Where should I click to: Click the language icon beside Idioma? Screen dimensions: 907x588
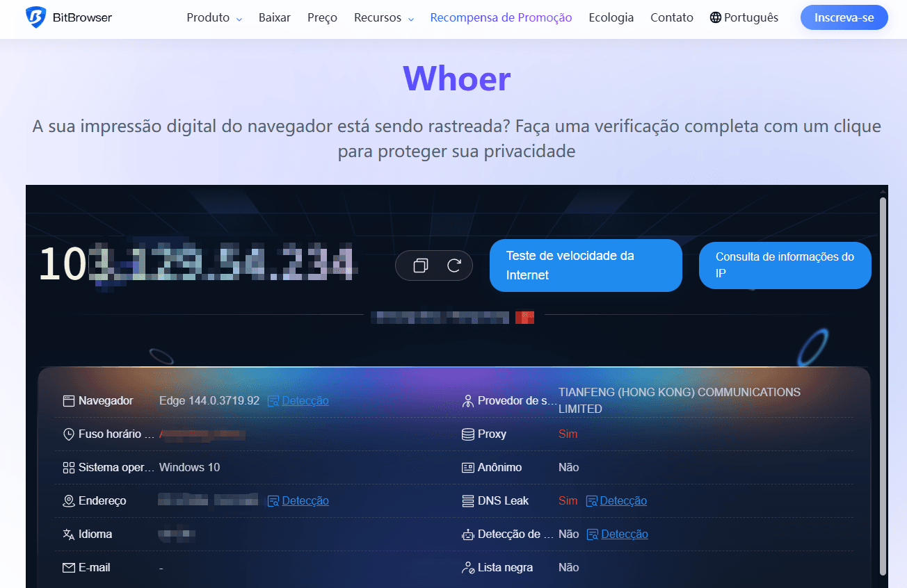(67, 534)
